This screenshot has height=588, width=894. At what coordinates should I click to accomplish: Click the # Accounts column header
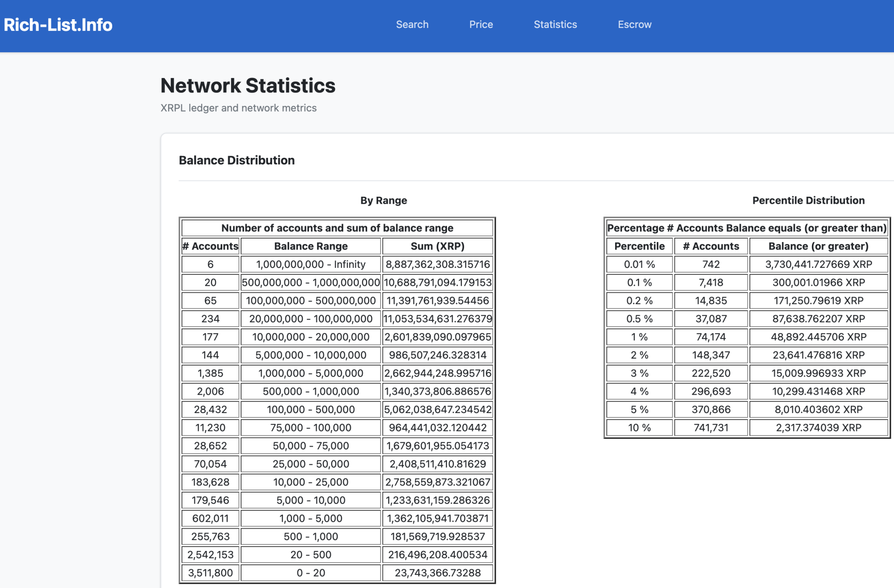point(210,246)
